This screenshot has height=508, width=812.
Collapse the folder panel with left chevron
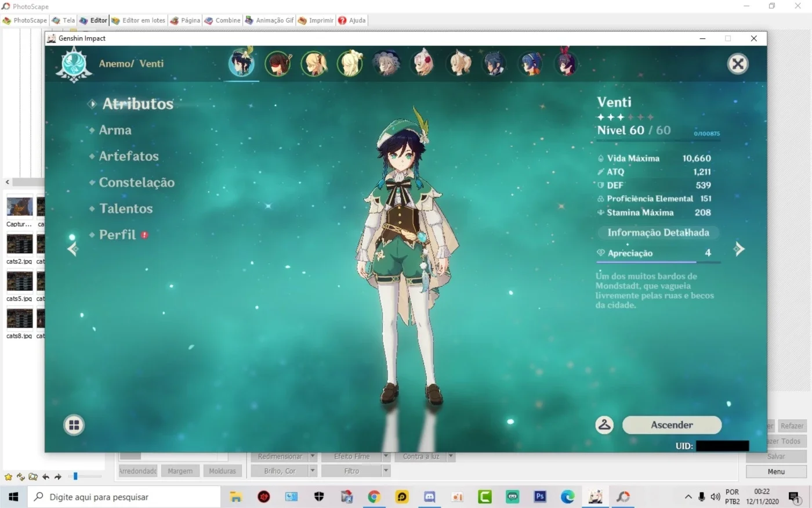(x=7, y=182)
